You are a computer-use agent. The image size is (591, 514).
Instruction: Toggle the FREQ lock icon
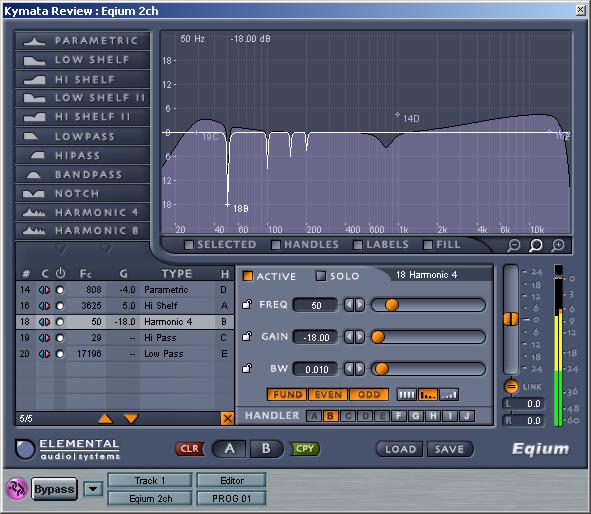pos(247,304)
